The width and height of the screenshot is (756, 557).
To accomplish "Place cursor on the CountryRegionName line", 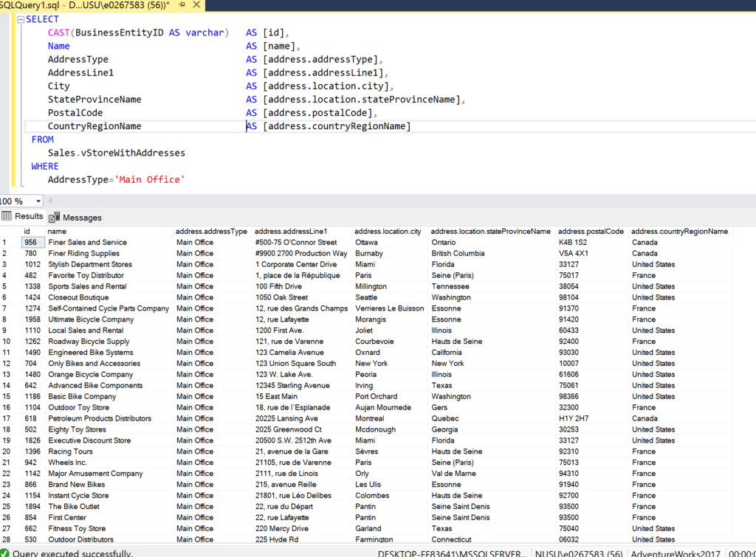I will pos(96,126).
